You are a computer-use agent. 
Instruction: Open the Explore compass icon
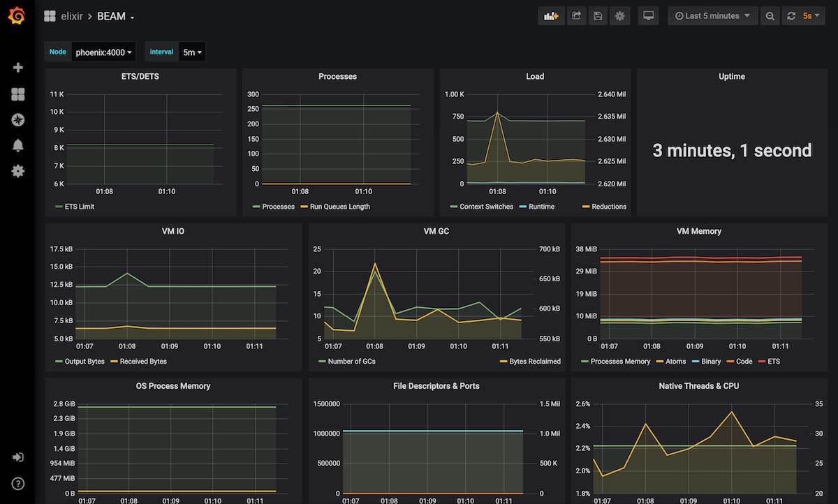pyautogui.click(x=18, y=120)
